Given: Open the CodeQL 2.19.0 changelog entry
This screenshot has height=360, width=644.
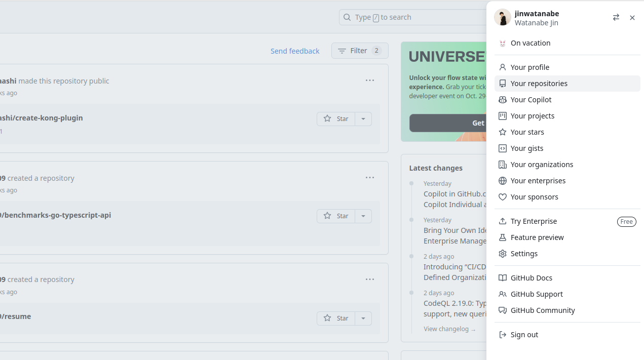Looking at the screenshot, I should coord(455,309).
